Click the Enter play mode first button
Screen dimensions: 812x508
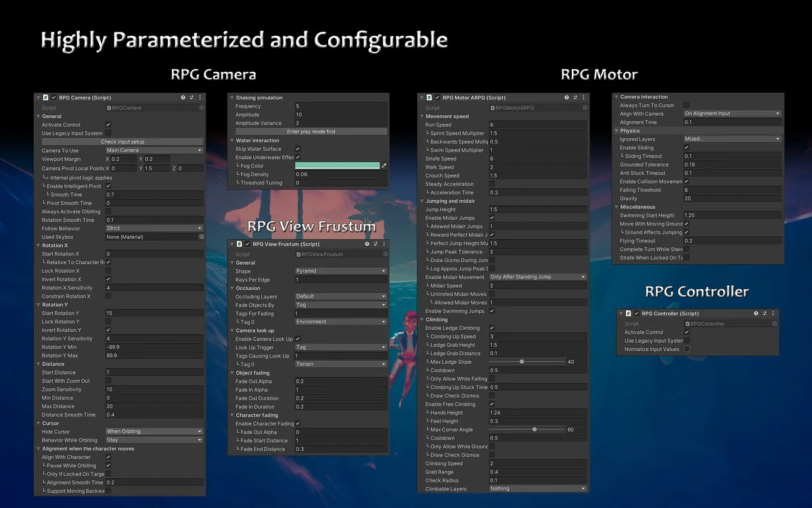[311, 131]
